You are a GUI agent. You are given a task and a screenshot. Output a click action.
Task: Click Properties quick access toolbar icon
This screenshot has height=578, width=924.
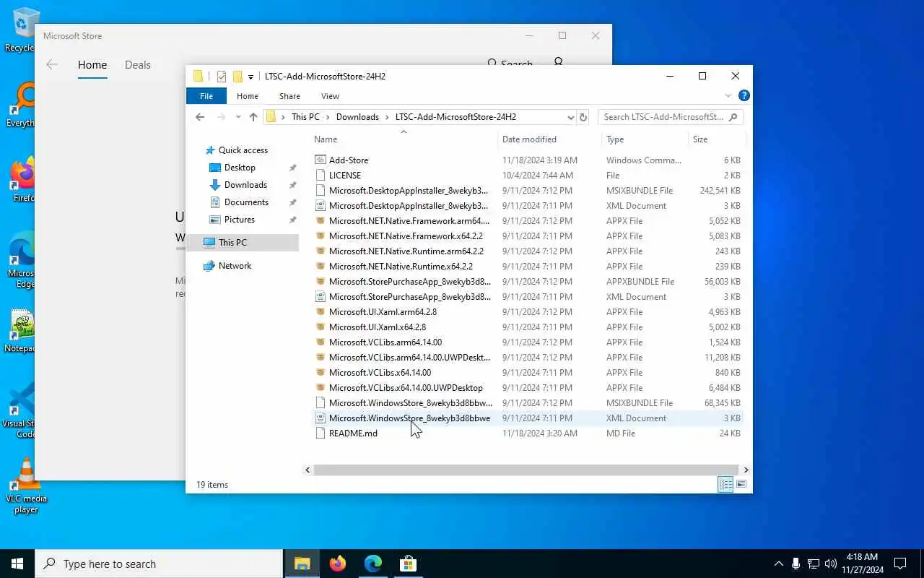click(x=222, y=77)
